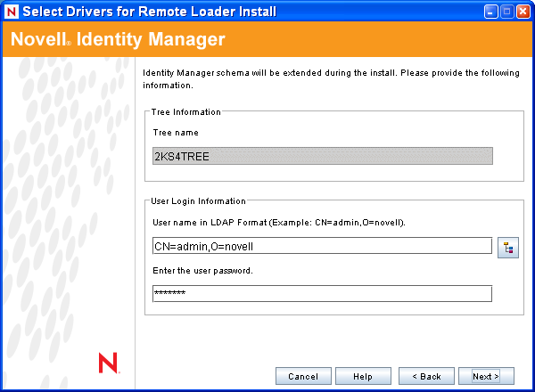Image resolution: width=535 pixels, height=392 pixels.
Task: Open Help for this dialog
Action: coord(363,376)
